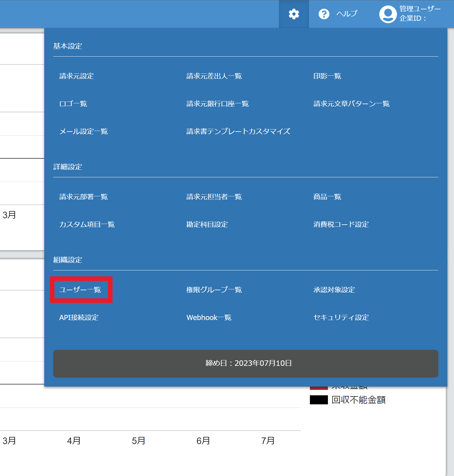
Task: Select 勘定科目設定 menu item
Action: tap(207, 225)
